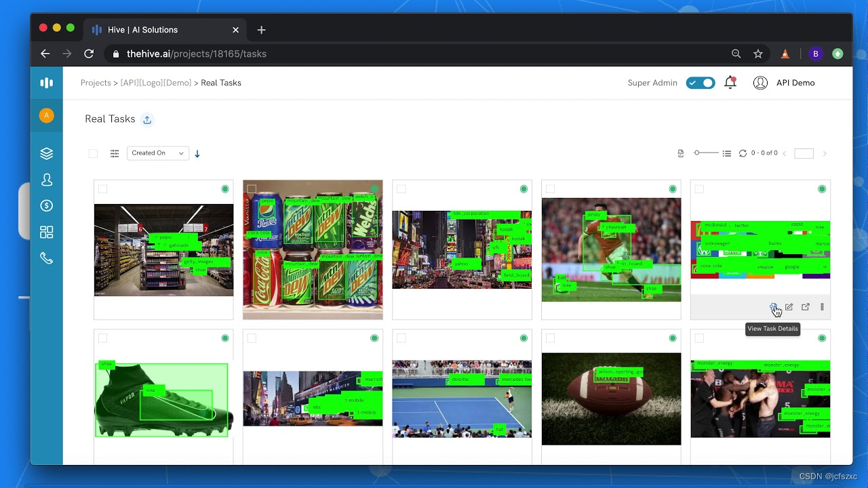Switch to list view icon
Viewport: 868px width, 488px height.
click(727, 154)
